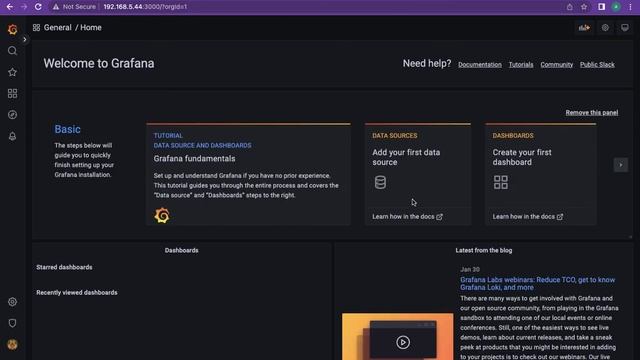Open the Grafana fundamentals tutorial card
This screenshot has height=360, width=640.
click(248, 174)
